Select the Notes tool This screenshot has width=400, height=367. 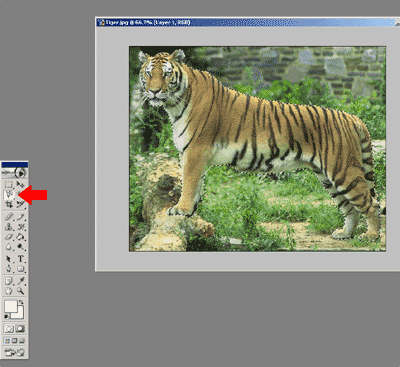click(x=9, y=281)
